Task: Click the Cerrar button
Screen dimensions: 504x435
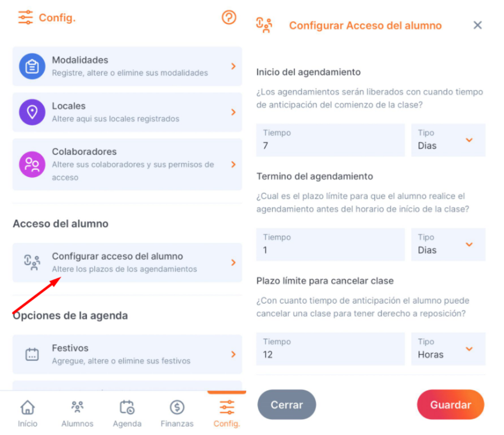Action: 287,405
